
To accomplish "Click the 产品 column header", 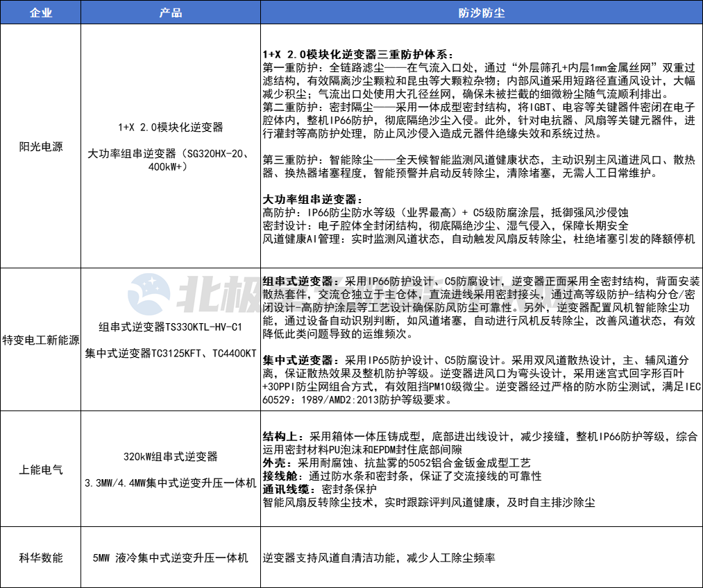I will point(170,12).
